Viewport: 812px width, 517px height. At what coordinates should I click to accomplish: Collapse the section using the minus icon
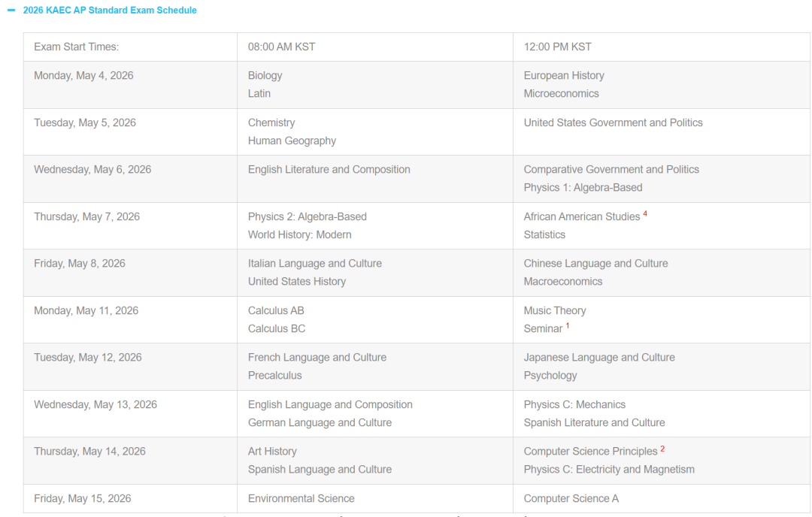click(11, 11)
